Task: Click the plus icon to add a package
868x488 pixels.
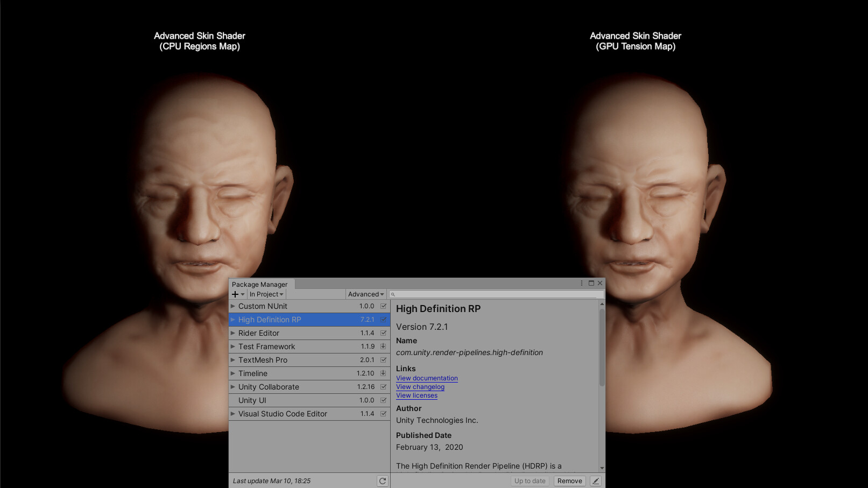Action: point(235,294)
